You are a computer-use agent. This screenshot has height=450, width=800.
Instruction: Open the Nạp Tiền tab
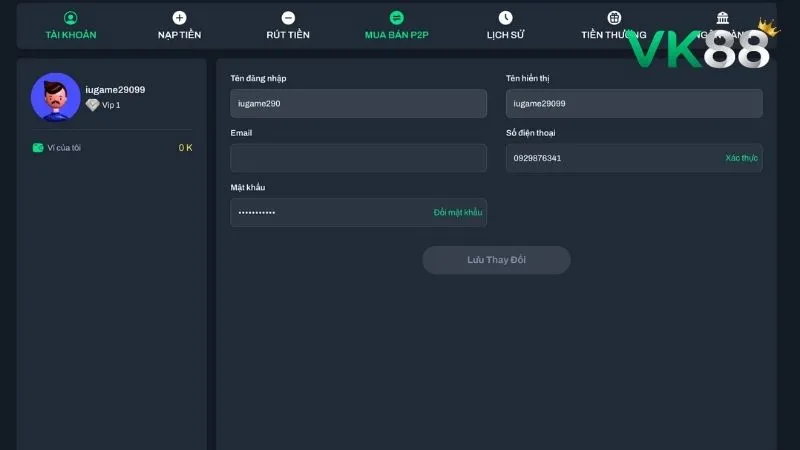click(x=179, y=35)
